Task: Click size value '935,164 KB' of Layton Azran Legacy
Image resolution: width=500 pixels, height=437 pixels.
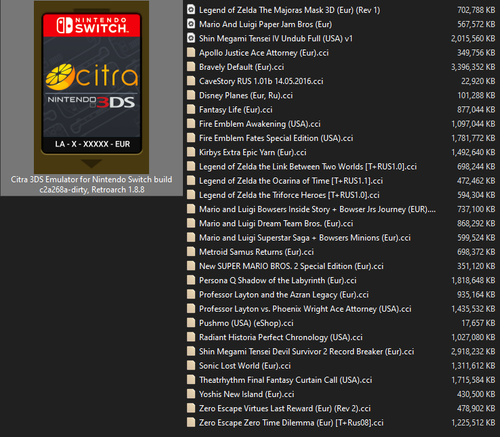Action: [x=476, y=295]
